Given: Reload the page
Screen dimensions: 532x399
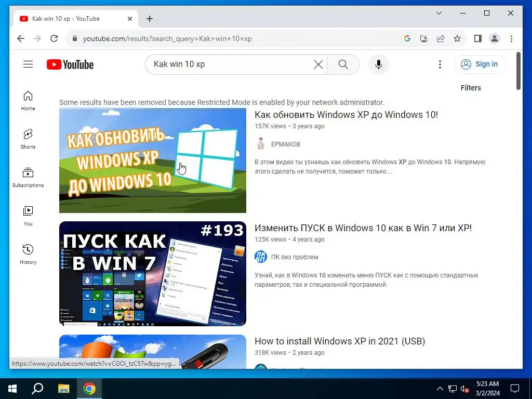Looking at the screenshot, I should pyautogui.click(x=54, y=38).
